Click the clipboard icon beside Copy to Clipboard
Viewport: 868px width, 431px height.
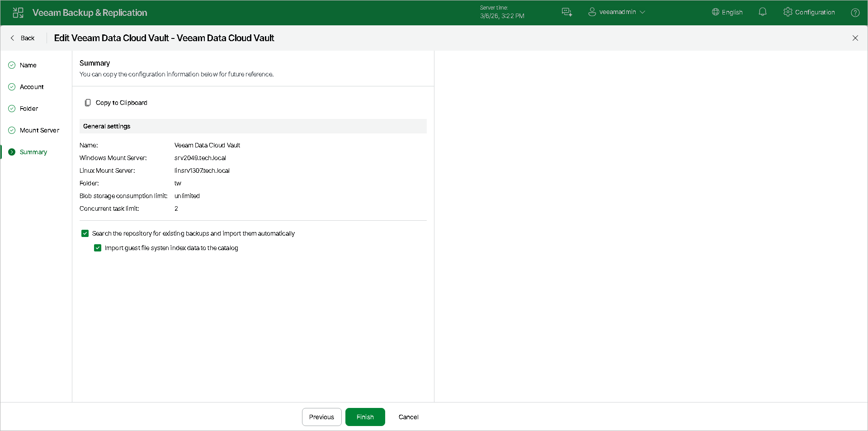pos(88,103)
